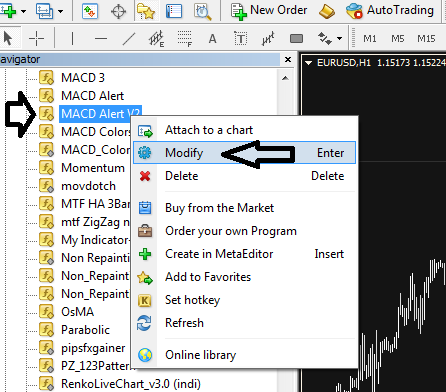The image size is (446, 392).
Task: Select the Fibonacci retracement tool
Action: [185, 39]
